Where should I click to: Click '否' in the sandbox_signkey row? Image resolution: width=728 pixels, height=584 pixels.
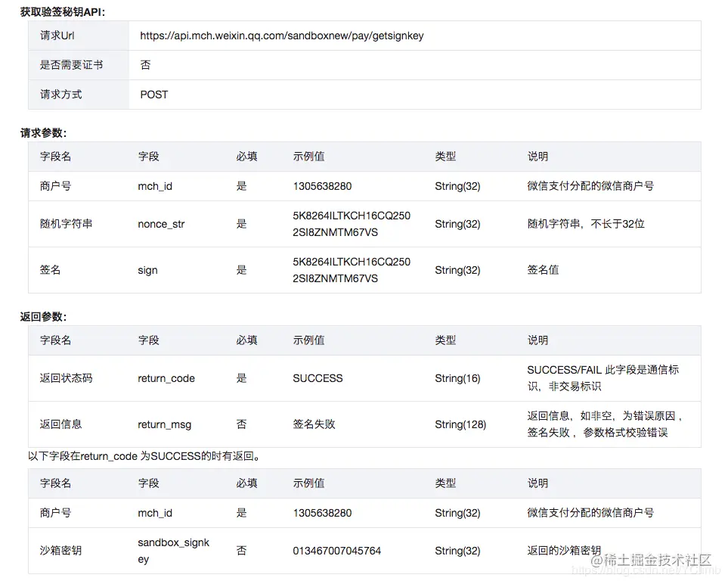[x=241, y=551]
